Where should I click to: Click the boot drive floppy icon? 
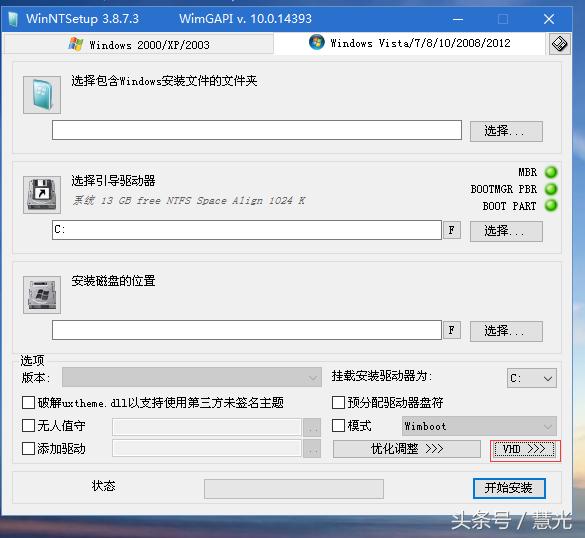tap(42, 195)
